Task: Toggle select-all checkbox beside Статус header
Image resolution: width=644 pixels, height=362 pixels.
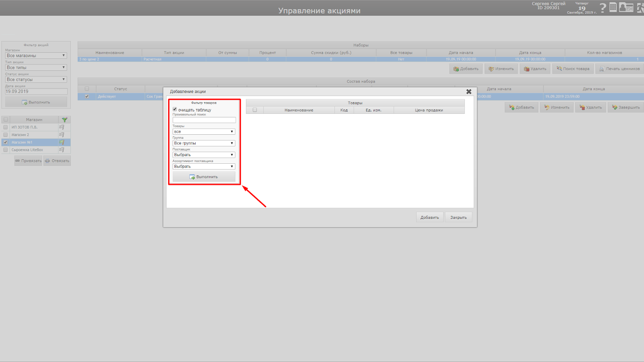Action: pos(87,89)
